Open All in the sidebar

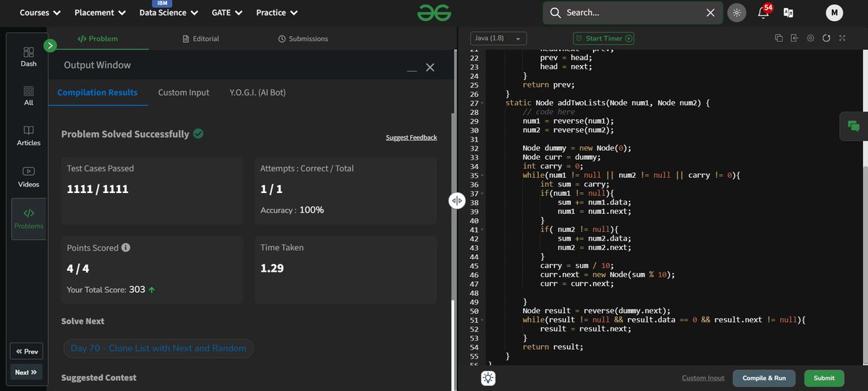28,95
